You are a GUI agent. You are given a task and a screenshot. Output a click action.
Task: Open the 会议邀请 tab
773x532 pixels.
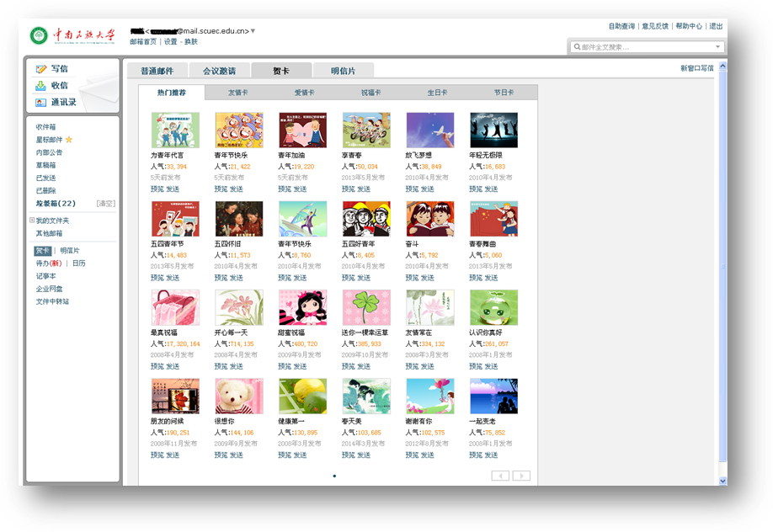pyautogui.click(x=219, y=72)
